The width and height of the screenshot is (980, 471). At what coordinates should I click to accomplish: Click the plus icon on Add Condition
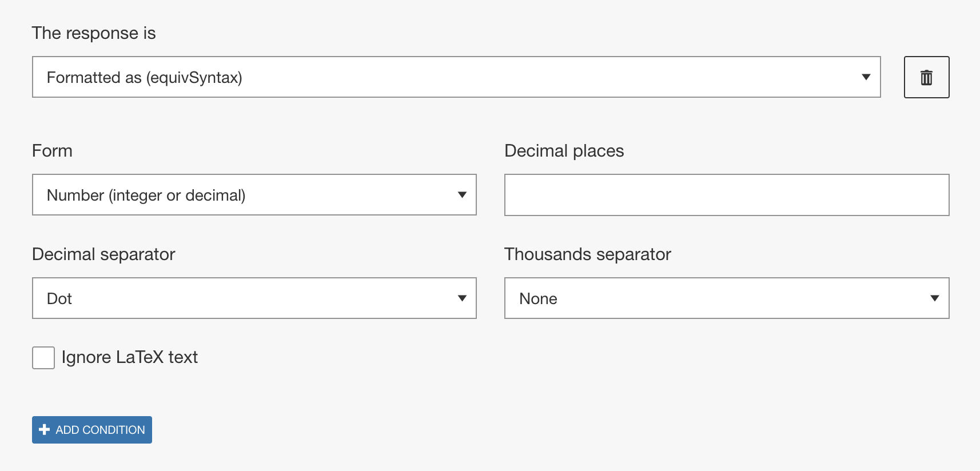tap(45, 430)
